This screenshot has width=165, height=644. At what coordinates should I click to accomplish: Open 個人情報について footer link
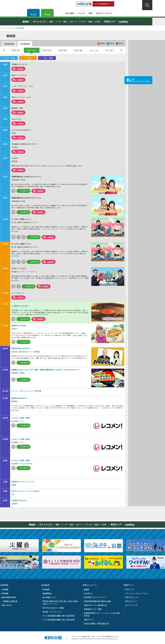tap(49, 598)
